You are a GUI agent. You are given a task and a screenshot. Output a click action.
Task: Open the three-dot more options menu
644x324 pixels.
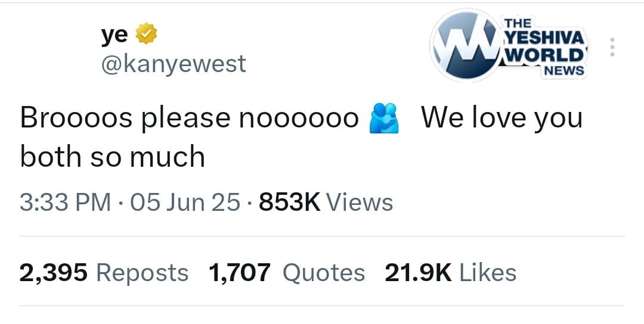tap(612, 47)
